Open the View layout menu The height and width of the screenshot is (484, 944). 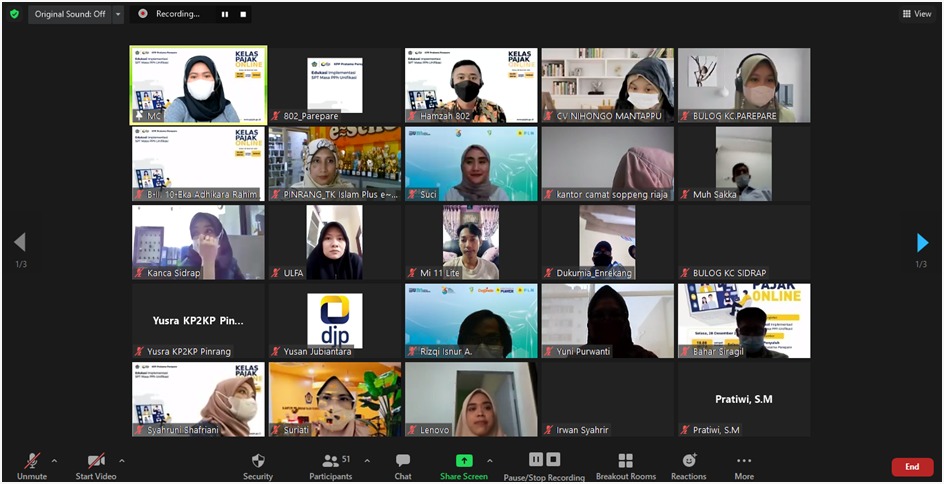pos(916,14)
